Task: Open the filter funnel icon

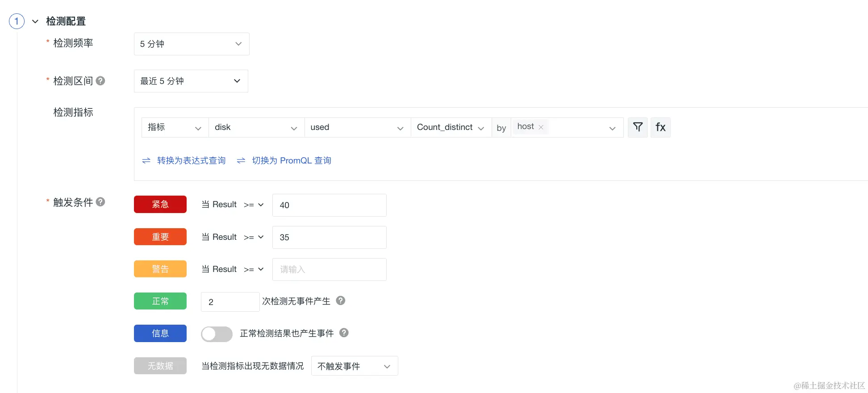Action: 638,127
